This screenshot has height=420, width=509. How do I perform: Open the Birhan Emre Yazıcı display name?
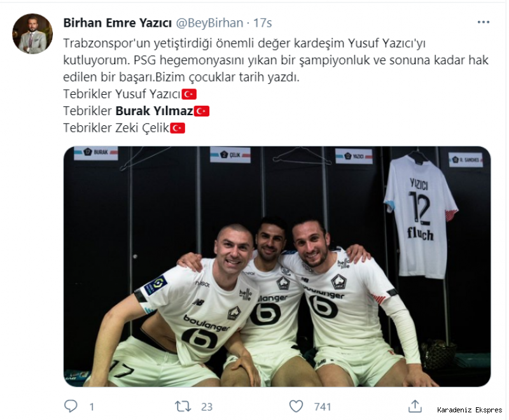118,23
